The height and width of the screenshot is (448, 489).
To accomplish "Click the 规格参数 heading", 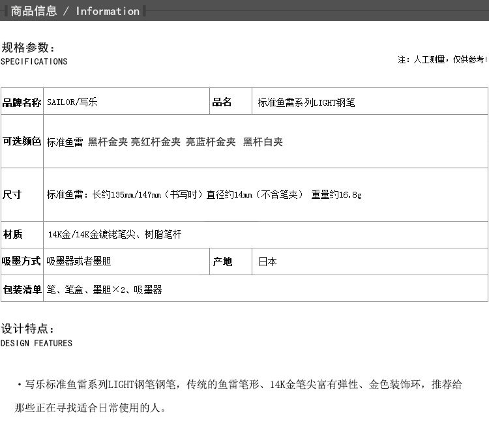I will [28, 48].
